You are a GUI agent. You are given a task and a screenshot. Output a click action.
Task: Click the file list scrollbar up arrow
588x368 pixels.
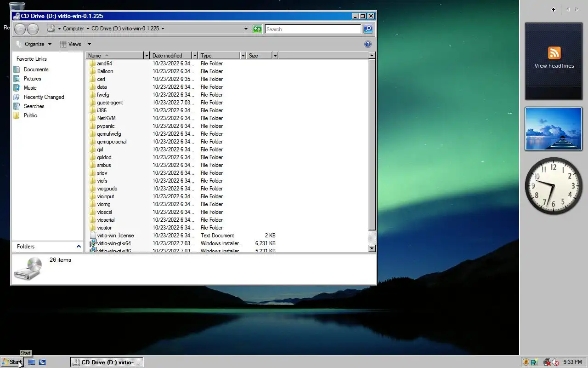point(372,55)
